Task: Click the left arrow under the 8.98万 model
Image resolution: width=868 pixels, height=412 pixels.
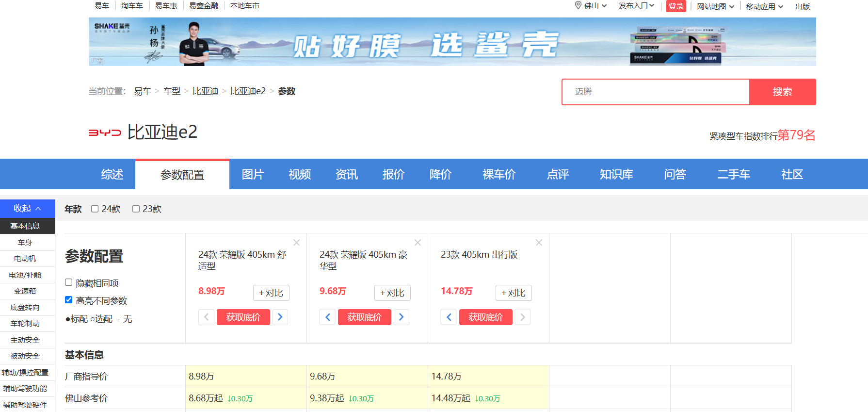Action: point(206,317)
